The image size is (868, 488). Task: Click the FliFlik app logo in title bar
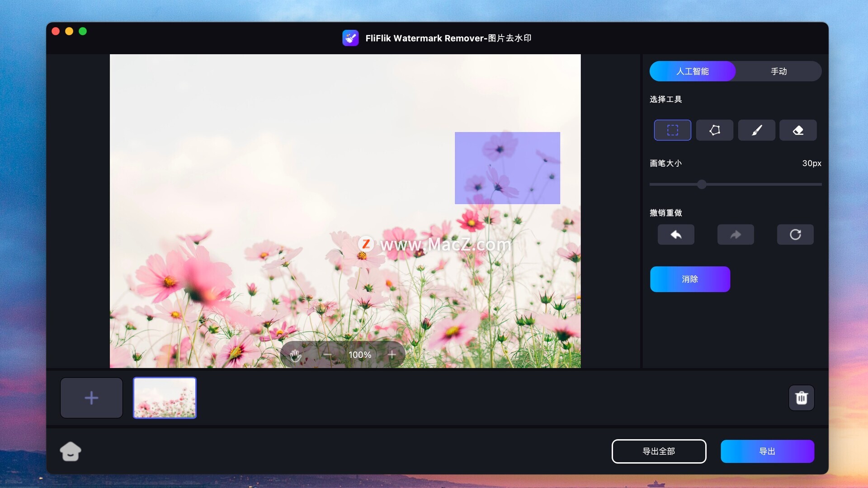tap(350, 38)
